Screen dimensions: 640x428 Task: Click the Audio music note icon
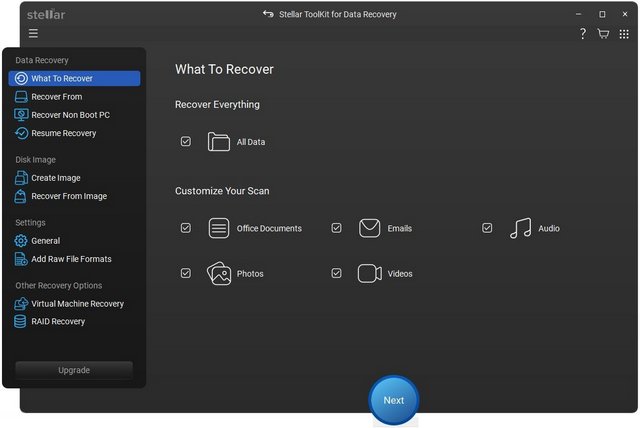pos(521,228)
